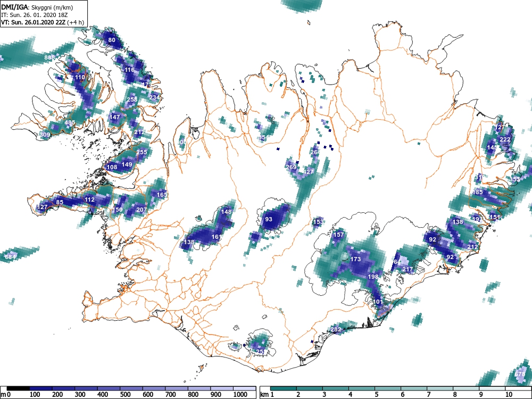Click the '108' visibility label
532x399 pixels.
[112, 167]
